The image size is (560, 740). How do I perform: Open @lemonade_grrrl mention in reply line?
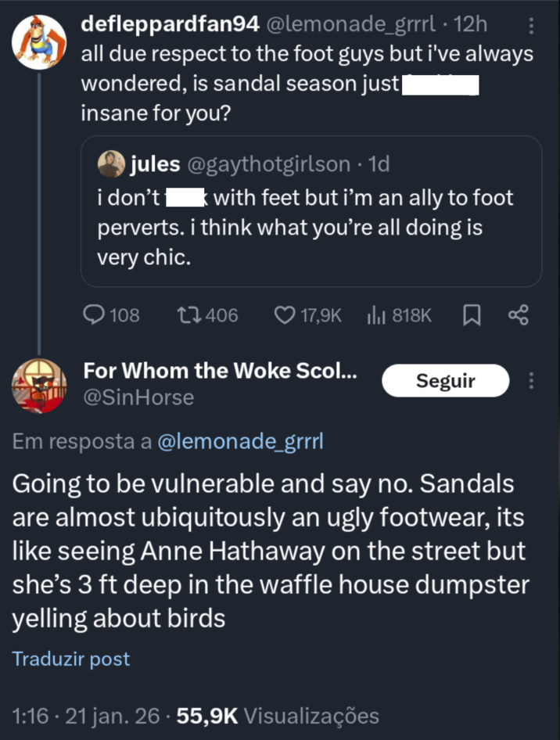coord(240,442)
